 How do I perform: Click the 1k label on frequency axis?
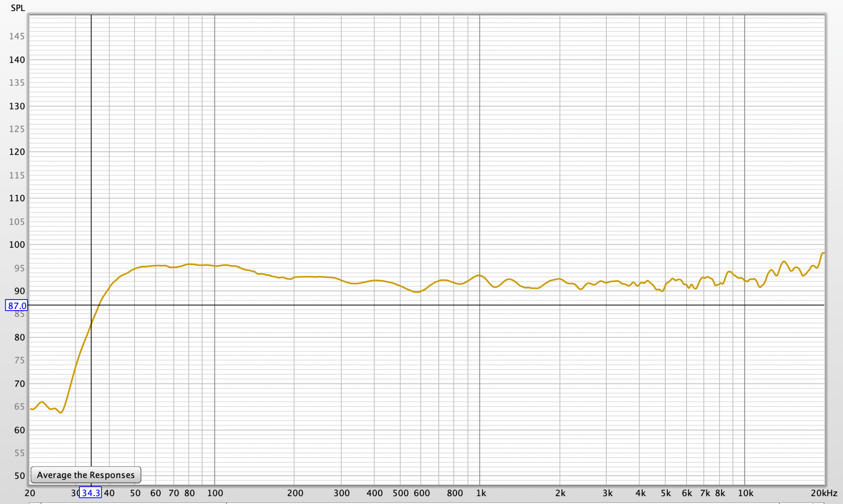(x=481, y=493)
